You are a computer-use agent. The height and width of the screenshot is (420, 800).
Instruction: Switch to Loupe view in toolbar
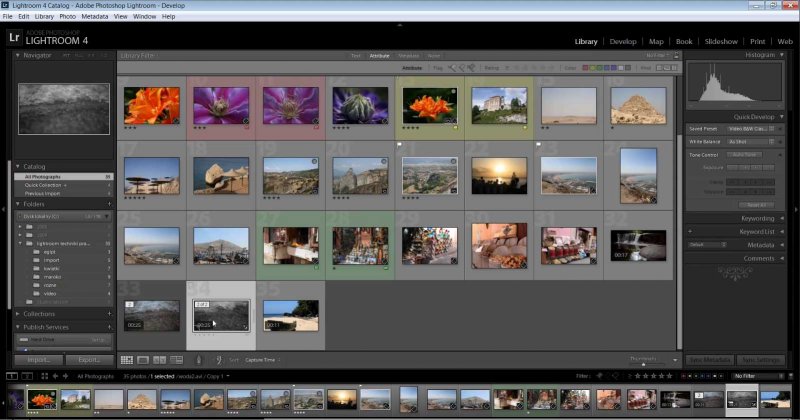144,360
